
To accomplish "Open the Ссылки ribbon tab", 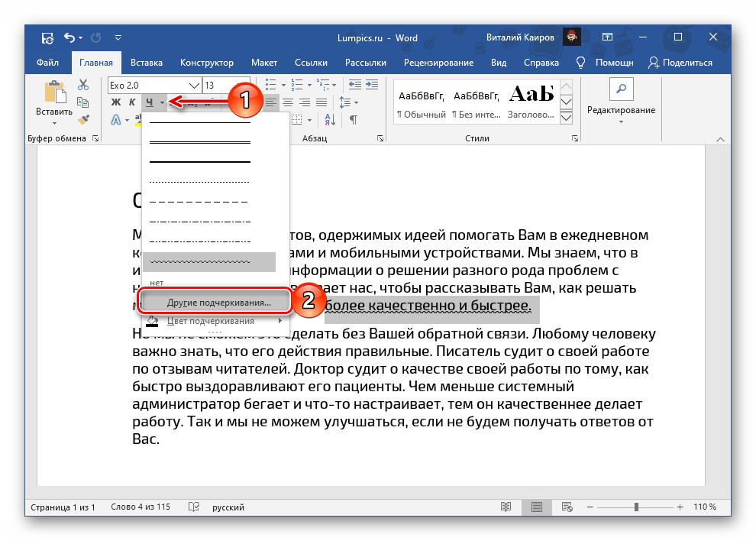I will pos(311,63).
